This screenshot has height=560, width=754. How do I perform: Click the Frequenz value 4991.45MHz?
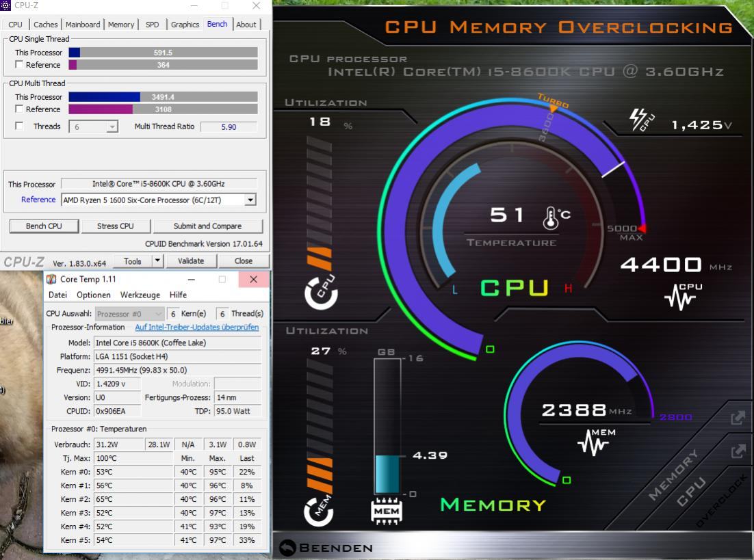click(x=177, y=370)
